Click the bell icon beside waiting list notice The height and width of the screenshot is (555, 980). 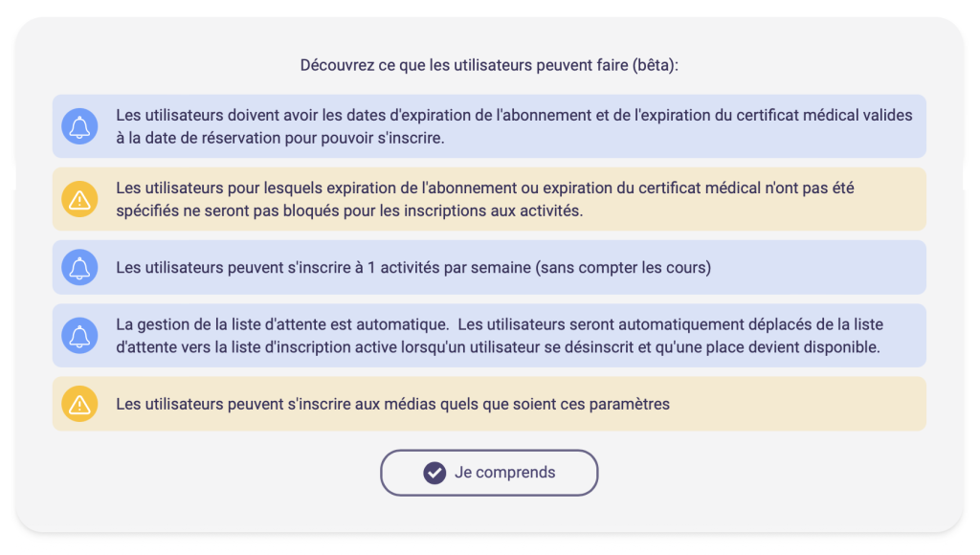point(79,336)
